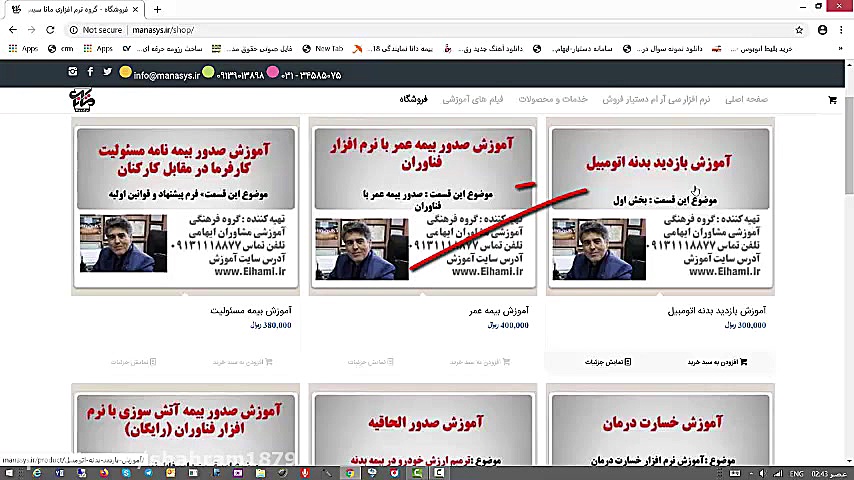Image resolution: width=854 pixels, height=480 pixels.
Task: Open the نرم افزار سی آر ام دستیار فروش menu
Action: [x=656, y=99]
